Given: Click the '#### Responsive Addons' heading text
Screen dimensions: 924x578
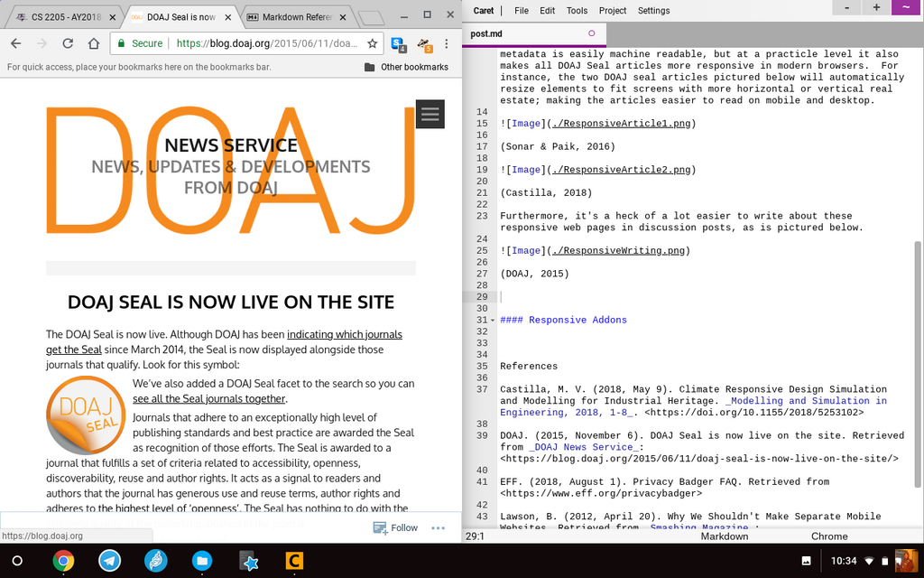Looking at the screenshot, I should pos(563,321).
